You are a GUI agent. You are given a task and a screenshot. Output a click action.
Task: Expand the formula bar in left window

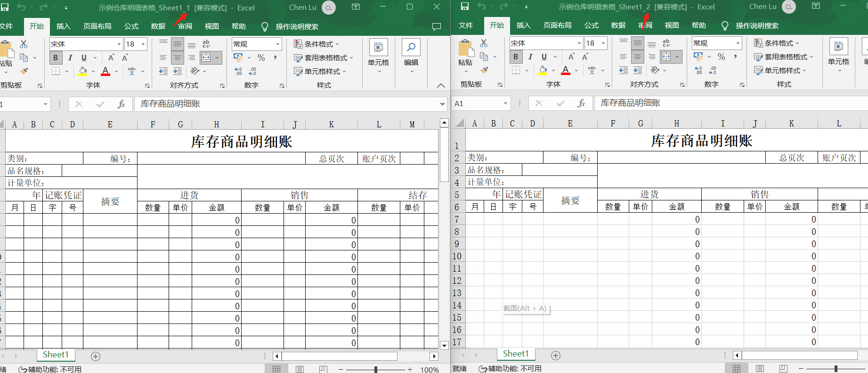coord(442,104)
